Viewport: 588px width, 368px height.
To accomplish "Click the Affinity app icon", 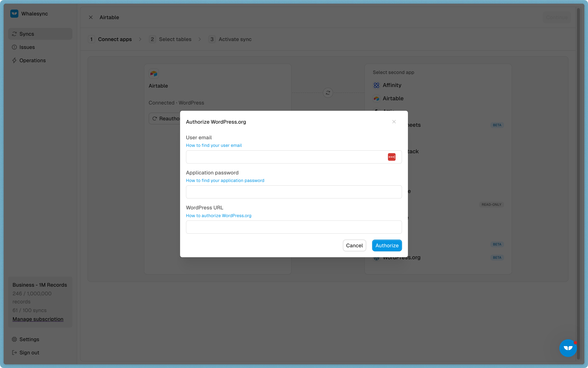I will 376,85.
